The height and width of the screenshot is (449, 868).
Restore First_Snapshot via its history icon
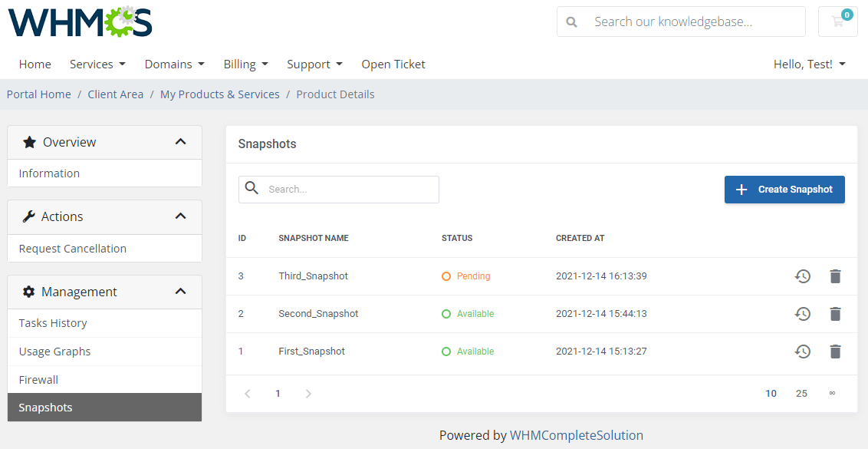point(803,352)
